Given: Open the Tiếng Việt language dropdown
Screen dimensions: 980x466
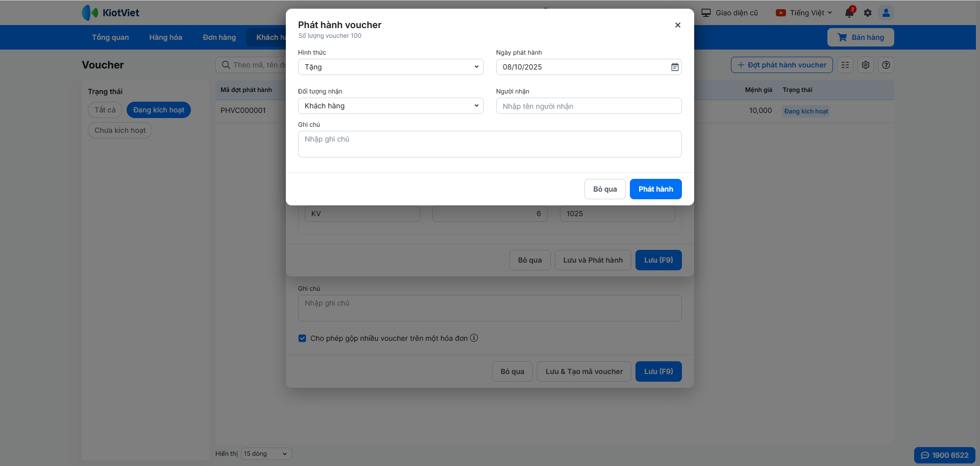Looking at the screenshot, I should click(804, 13).
